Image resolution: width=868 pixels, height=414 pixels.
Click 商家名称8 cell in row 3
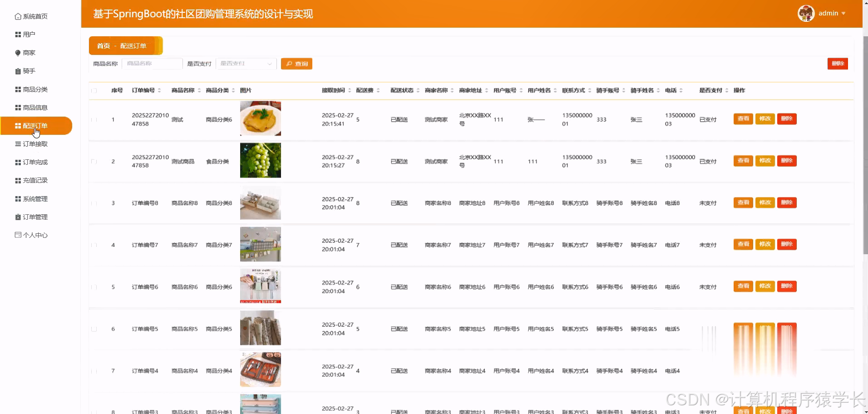(438, 203)
